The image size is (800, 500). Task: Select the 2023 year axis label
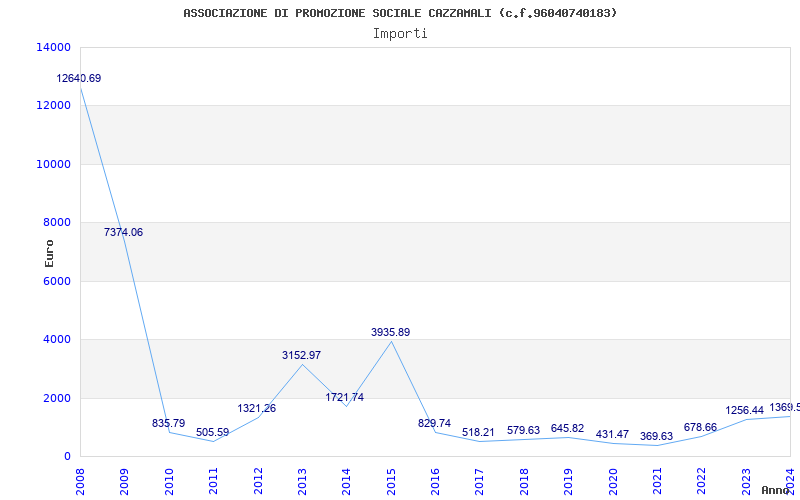(746, 476)
